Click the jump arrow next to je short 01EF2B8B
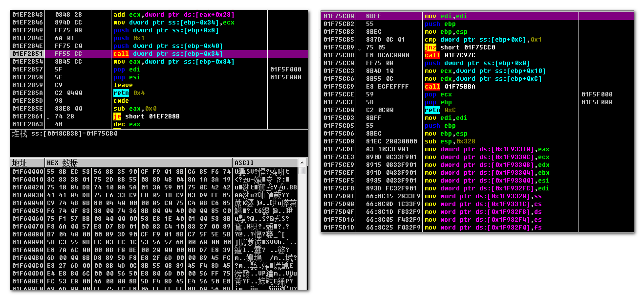This screenshot has width=644, height=300. click(x=48, y=117)
